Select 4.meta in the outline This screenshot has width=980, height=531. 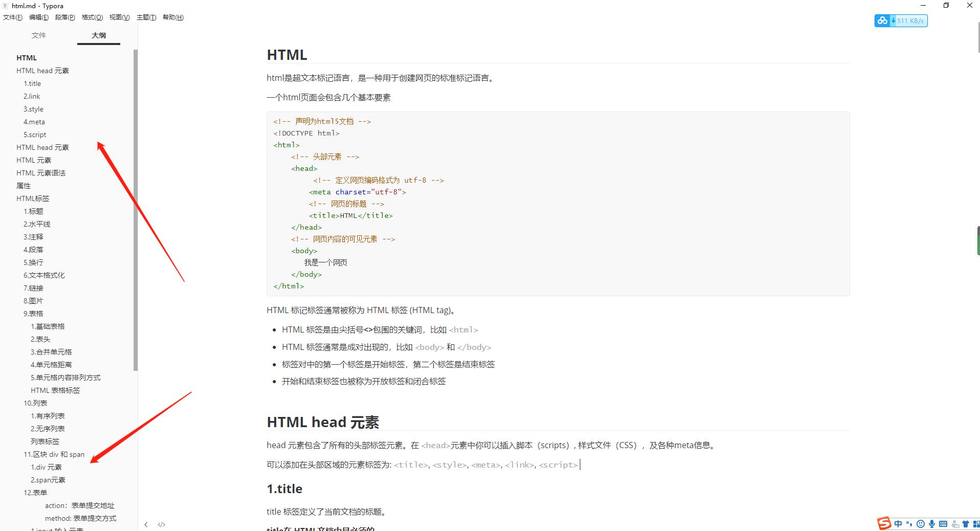34,122
